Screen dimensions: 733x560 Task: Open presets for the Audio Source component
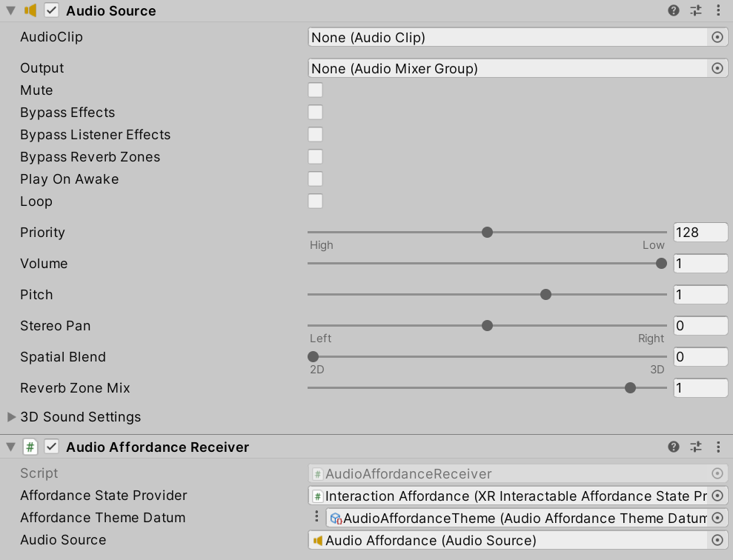(695, 10)
